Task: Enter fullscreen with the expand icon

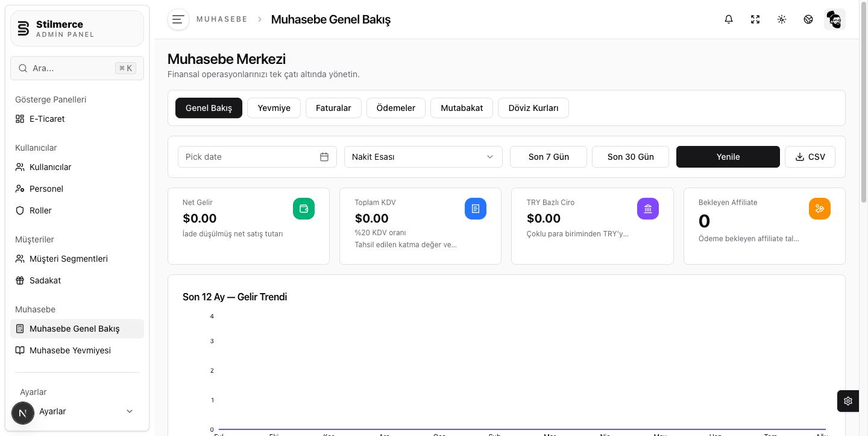Action: (755, 19)
